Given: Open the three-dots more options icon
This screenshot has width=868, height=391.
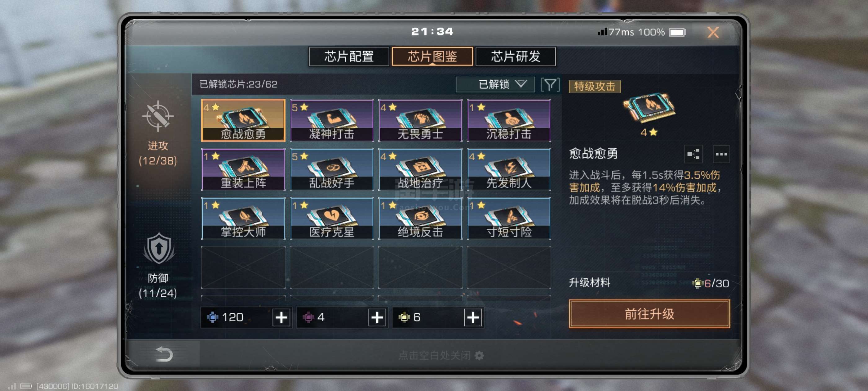Looking at the screenshot, I should tap(721, 154).
